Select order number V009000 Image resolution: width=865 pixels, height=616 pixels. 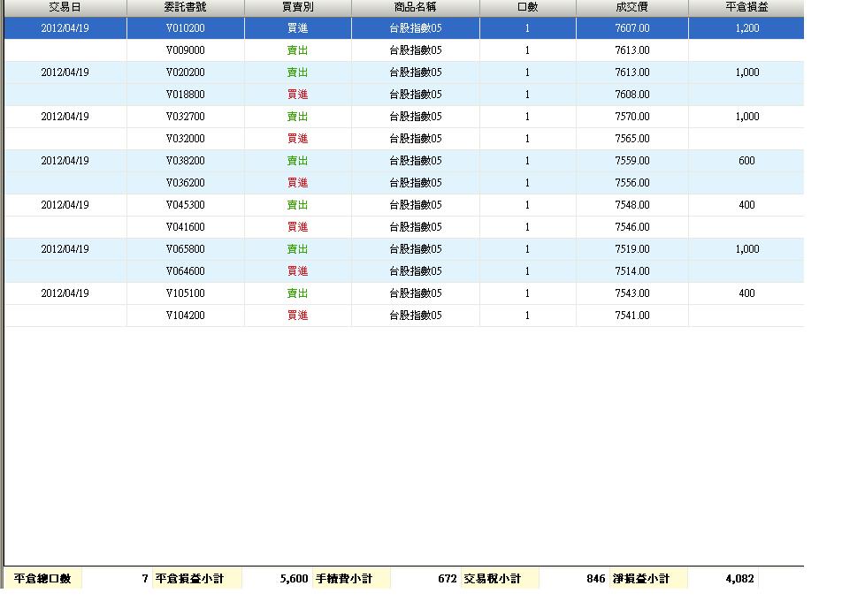(186, 50)
